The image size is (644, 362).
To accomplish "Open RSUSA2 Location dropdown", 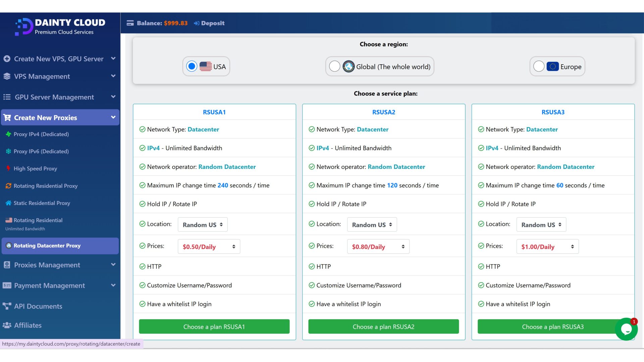I will [x=372, y=225].
